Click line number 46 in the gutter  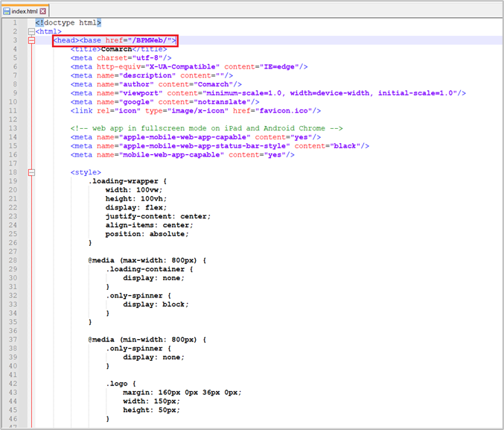click(13, 419)
